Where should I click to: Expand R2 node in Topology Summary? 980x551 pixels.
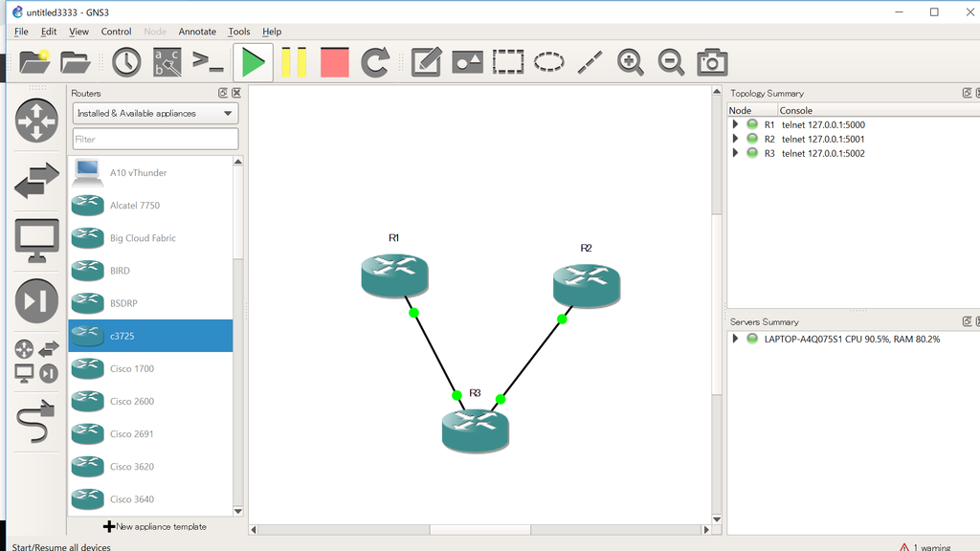pos(736,139)
